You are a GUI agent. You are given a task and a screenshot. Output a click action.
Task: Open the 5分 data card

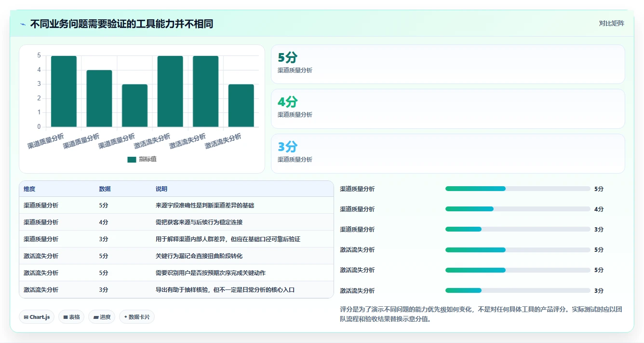[448, 64]
